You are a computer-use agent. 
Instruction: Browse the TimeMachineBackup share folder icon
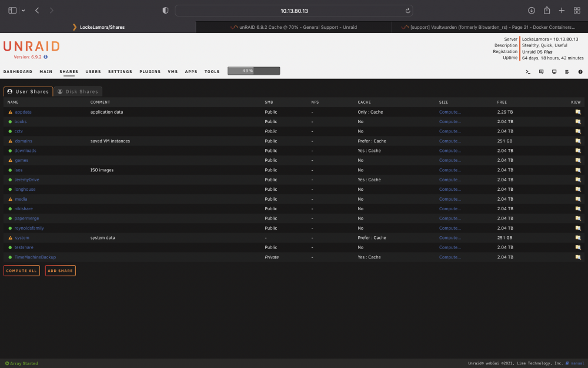pyautogui.click(x=578, y=257)
